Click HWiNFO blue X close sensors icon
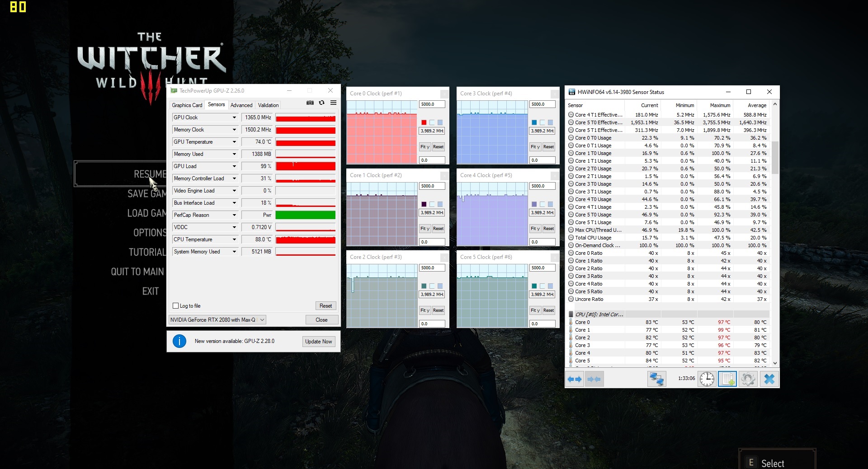The width and height of the screenshot is (868, 469). click(x=769, y=379)
